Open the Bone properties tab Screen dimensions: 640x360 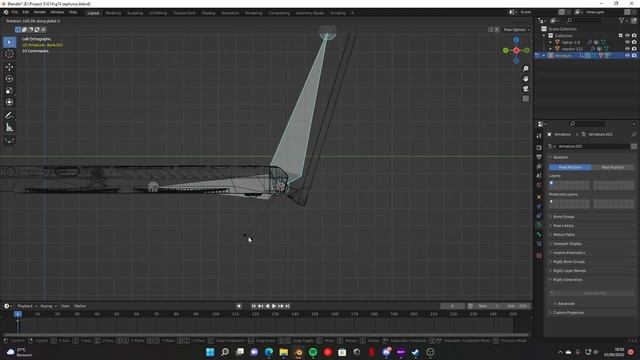(539, 235)
